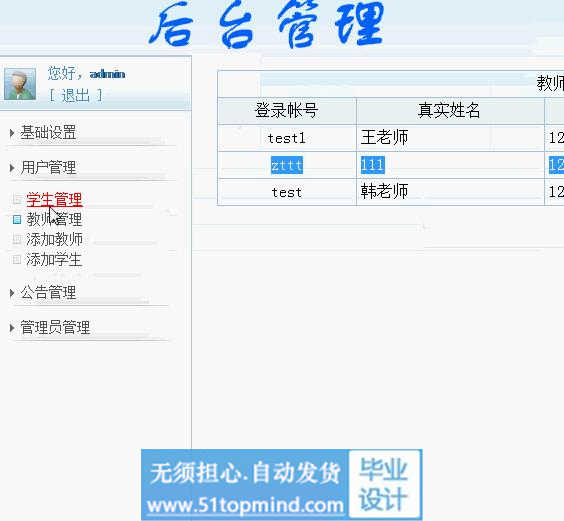Image resolution: width=564 pixels, height=521 pixels.
Task: Click the admin avatar picture
Action: point(20,84)
